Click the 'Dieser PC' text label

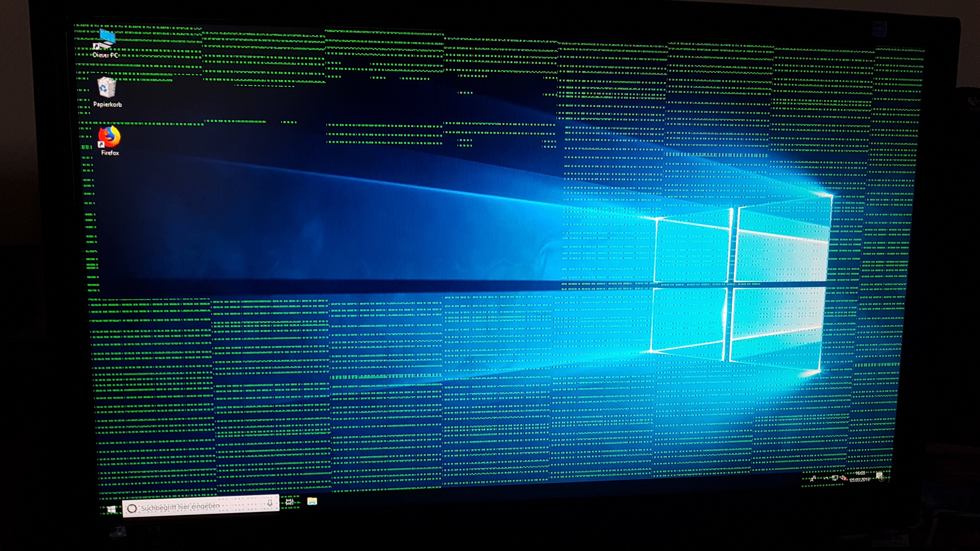pyautogui.click(x=105, y=55)
